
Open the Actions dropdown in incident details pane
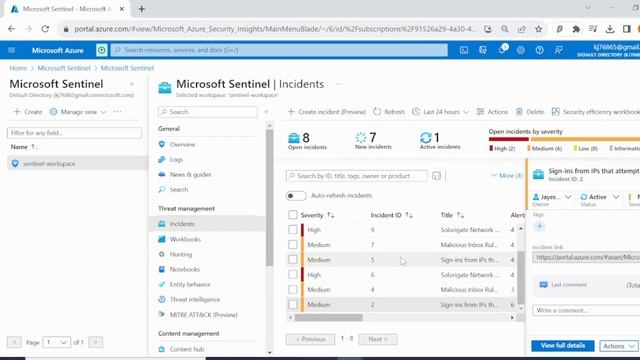click(x=619, y=346)
